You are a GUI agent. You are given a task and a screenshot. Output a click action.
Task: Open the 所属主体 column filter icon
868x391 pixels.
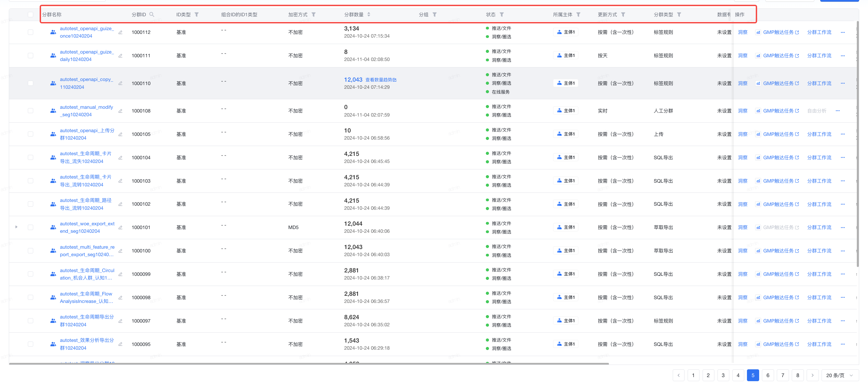(578, 15)
